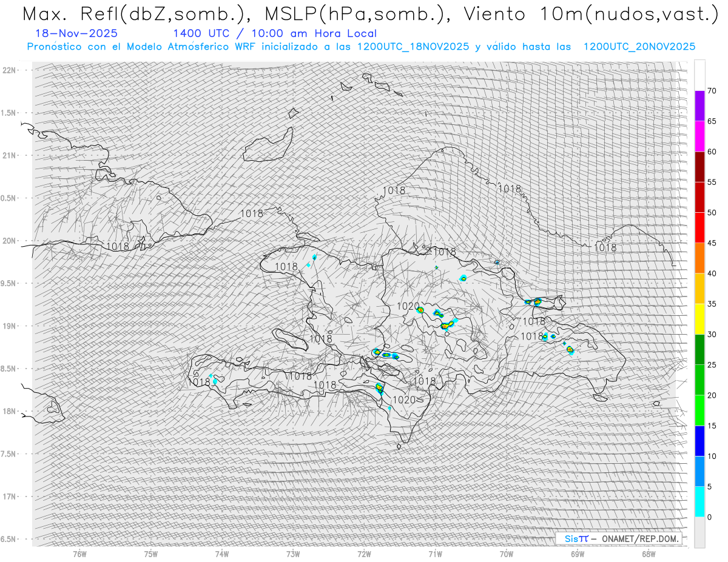Click the '75W' longitude label

[x=151, y=554]
